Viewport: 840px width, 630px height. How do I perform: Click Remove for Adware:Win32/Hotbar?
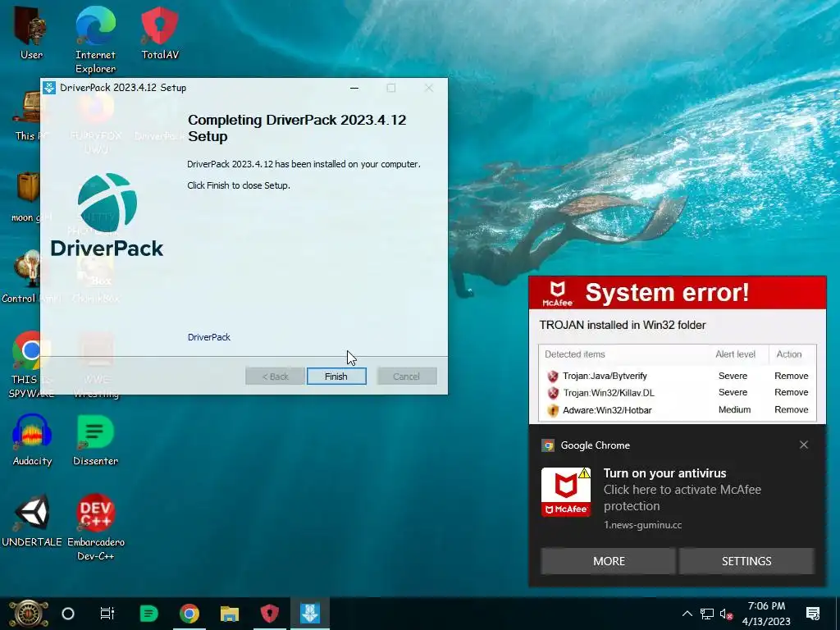click(792, 409)
